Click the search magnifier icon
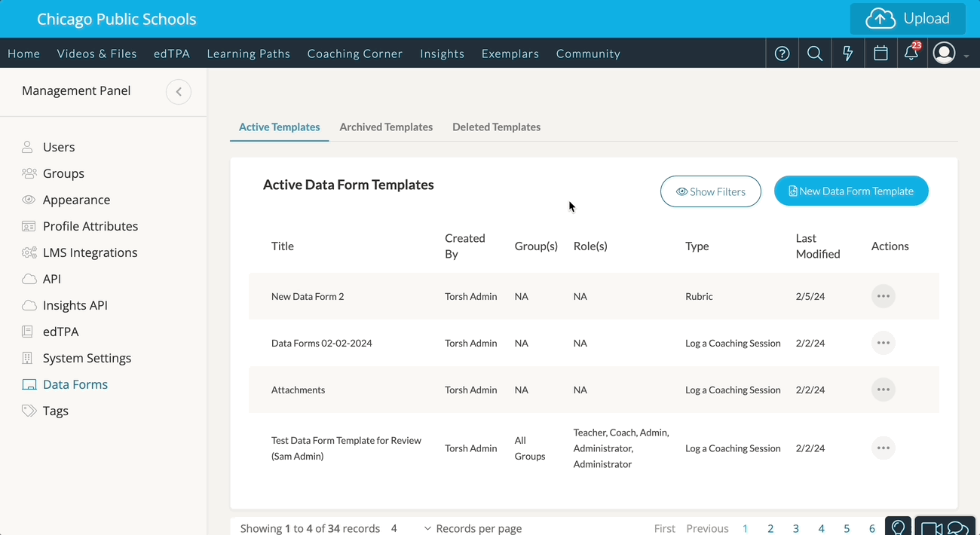 pyautogui.click(x=815, y=53)
